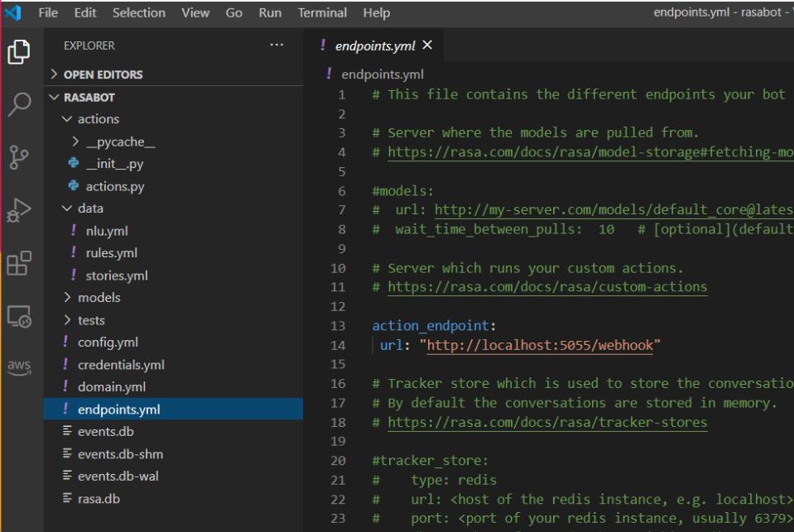
Task: Click line number 14 in the gutter
Action: coord(338,345)
